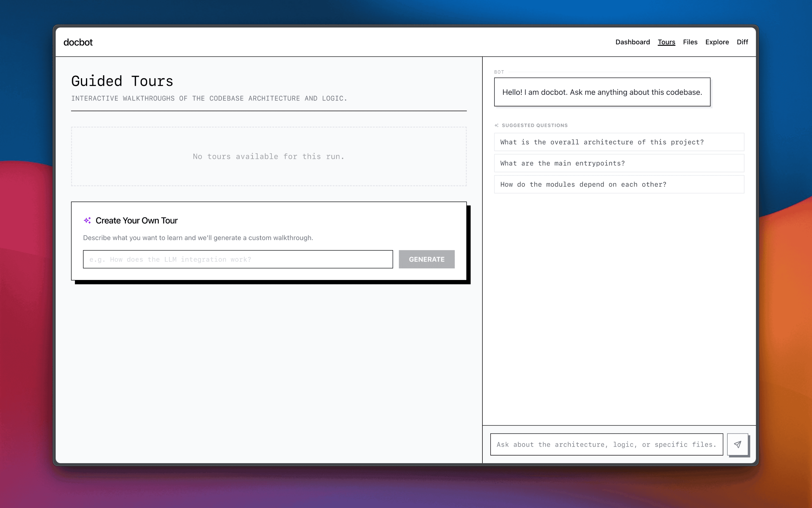Open the Explore view
Screen dimensions: 812x508
point(717,42)
